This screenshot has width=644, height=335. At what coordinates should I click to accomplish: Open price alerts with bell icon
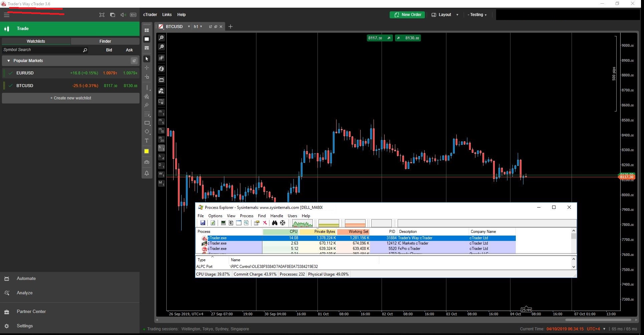(x=147, y=173)
